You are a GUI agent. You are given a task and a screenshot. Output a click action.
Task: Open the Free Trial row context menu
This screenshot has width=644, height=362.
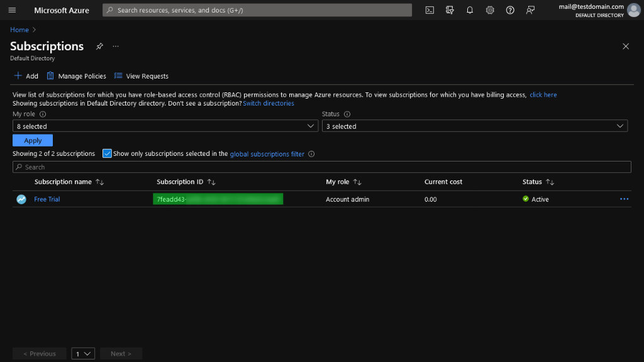pyautogui.click(x=624, y=199)
